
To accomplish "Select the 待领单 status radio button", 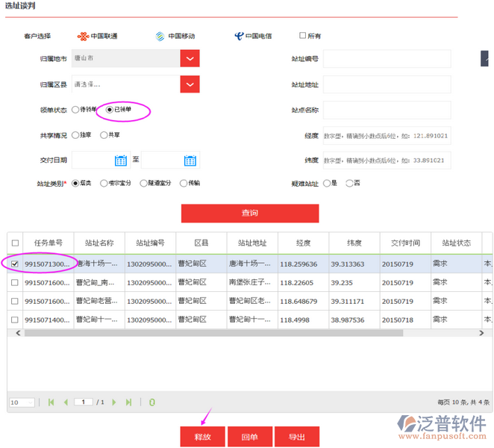I will coord(75,110).
